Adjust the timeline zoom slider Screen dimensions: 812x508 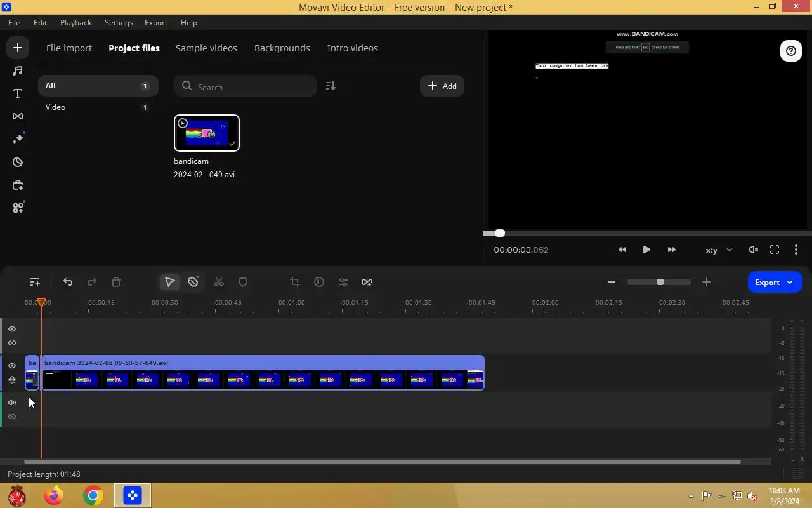pyautogui.click(x=659, y=282)
